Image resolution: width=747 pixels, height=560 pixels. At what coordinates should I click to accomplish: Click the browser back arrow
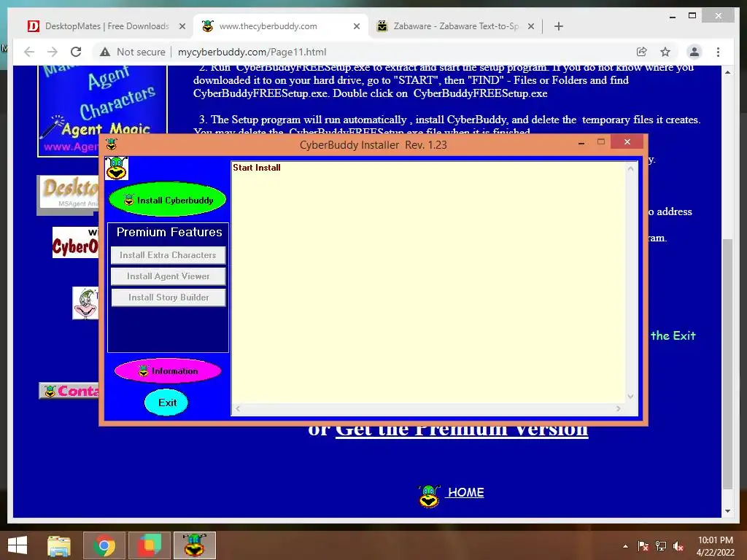tap(29, 52)
